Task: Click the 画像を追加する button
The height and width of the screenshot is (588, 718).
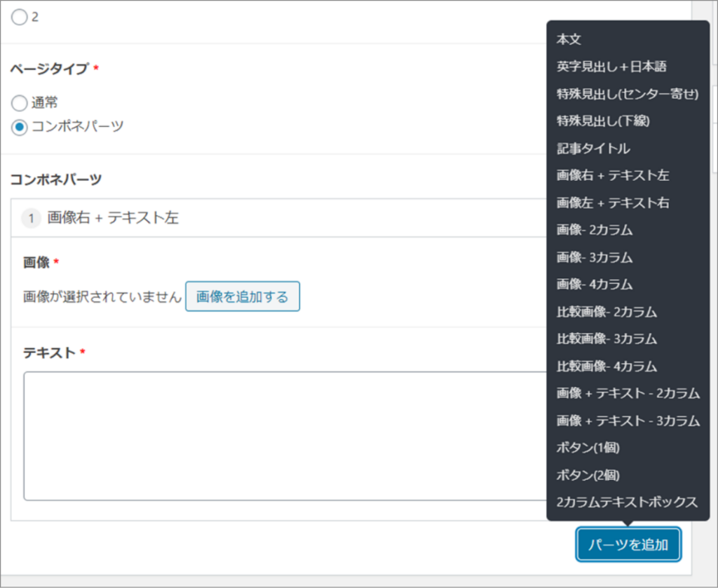Action: (242, 296)
